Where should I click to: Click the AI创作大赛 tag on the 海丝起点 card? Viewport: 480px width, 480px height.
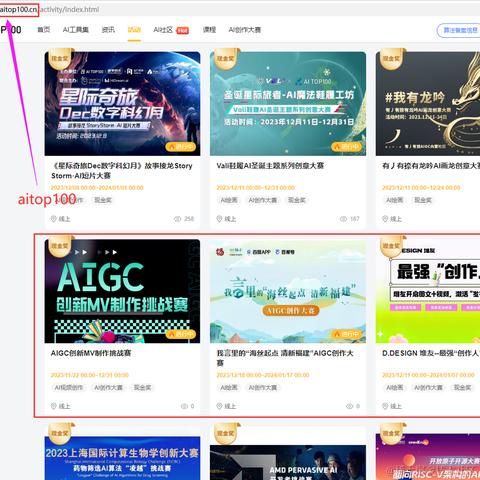(263, 387)
